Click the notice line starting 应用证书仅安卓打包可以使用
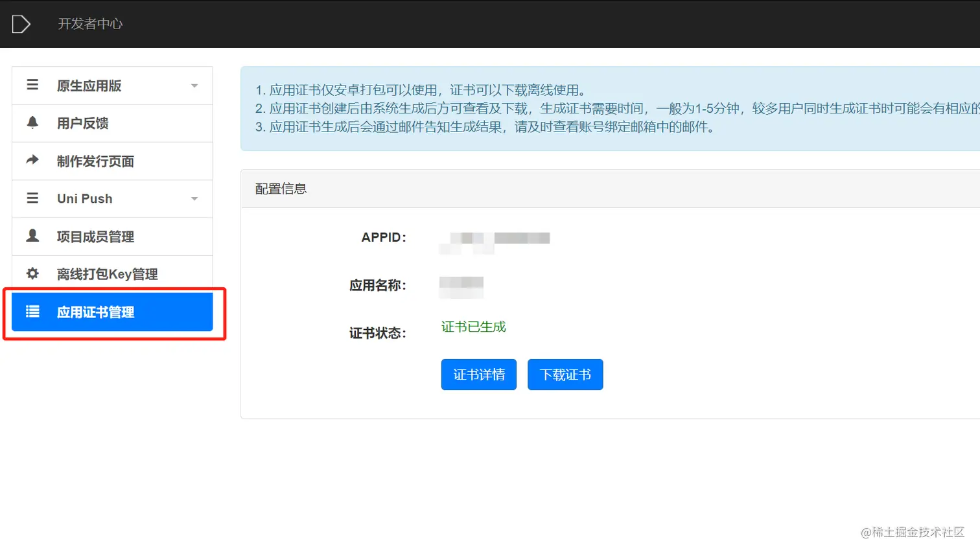This screenshot has width=980, height=554. point(421,90)
